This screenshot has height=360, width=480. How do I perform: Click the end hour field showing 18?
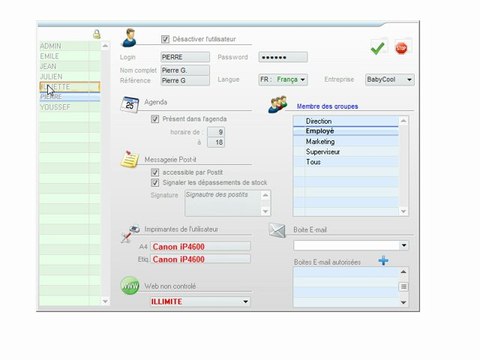click(x=216, y=142)
